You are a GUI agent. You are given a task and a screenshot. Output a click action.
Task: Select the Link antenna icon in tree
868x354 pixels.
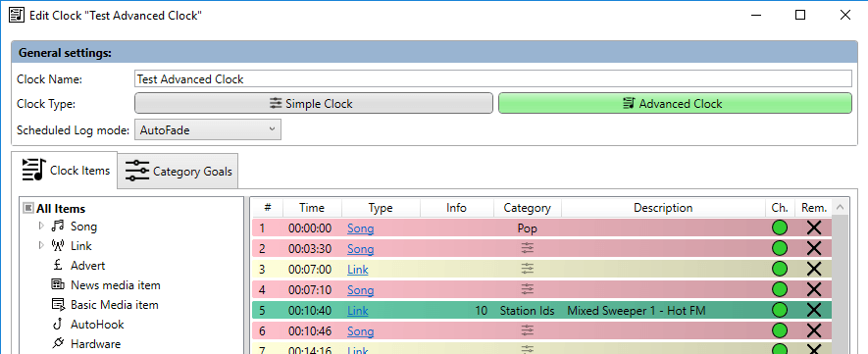(x=58, y=245)
